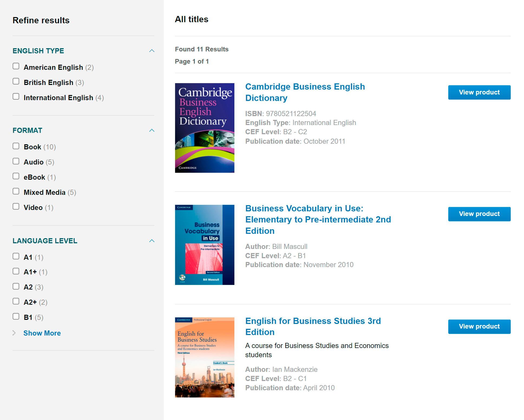524x420 pixels.
Task: Click 'CEF Level: B2 - C1' text
Action: pos(276,379)
